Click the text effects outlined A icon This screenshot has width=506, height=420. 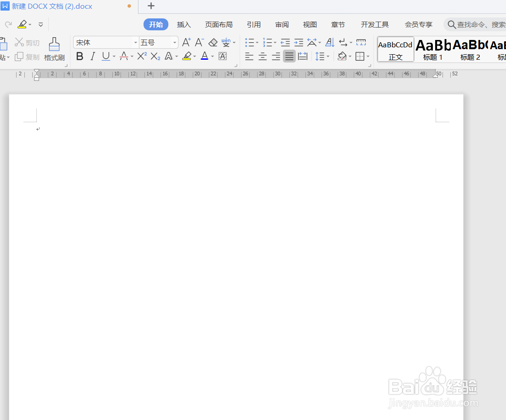(x=168, y=57)
